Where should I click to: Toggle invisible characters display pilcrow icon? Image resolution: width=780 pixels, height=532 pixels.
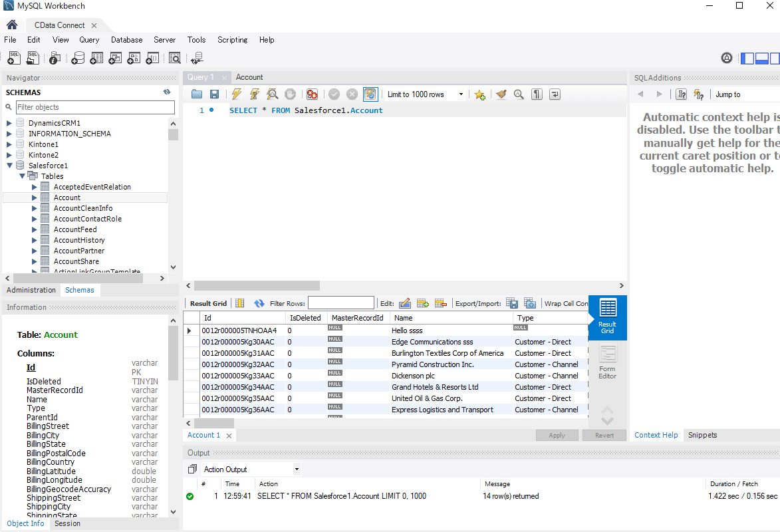(537, 94)
